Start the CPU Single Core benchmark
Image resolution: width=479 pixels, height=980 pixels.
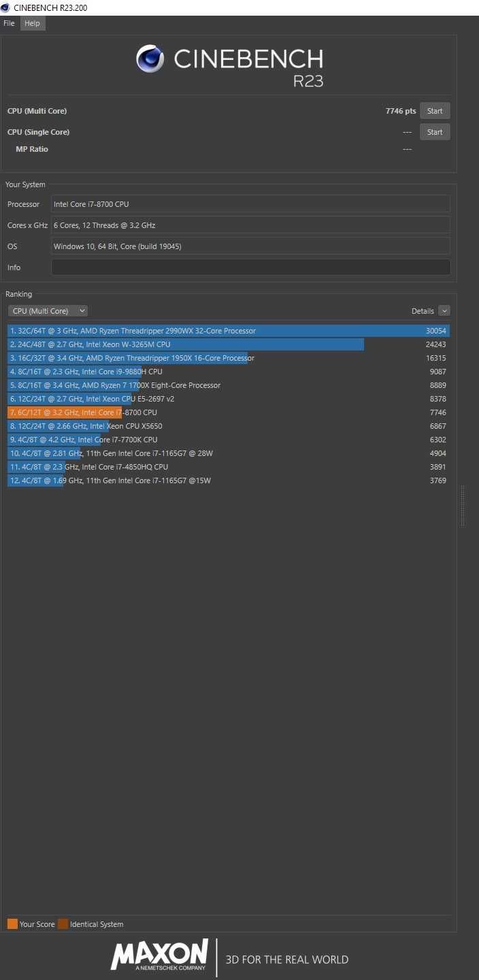[x=435, y=132]
